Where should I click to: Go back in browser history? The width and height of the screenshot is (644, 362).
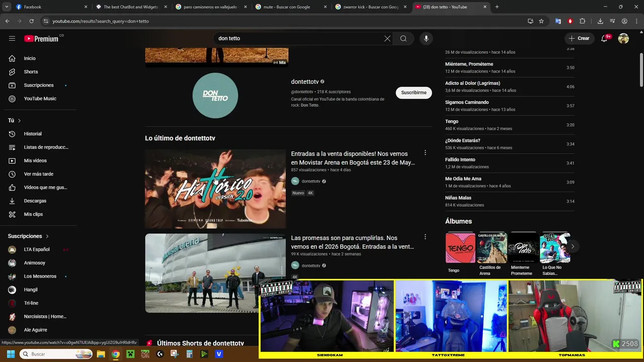pos(7,21)
